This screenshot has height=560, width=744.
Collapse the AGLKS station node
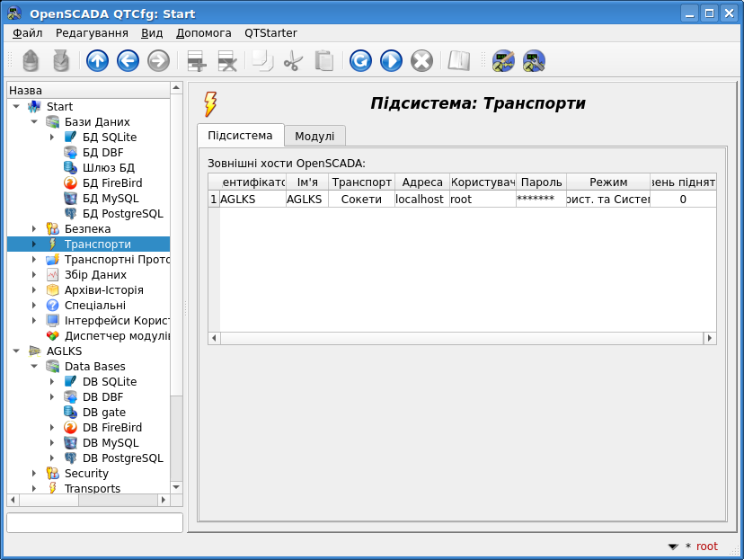[16, 351]
